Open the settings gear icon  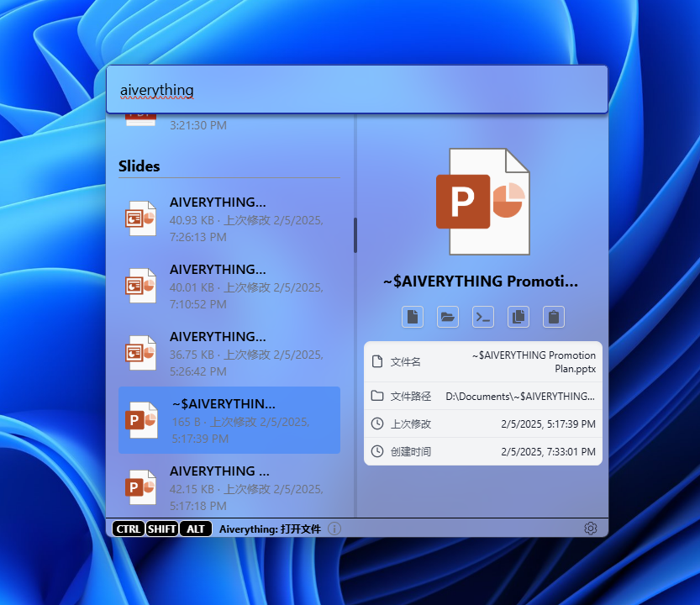(x=590, y=529)
